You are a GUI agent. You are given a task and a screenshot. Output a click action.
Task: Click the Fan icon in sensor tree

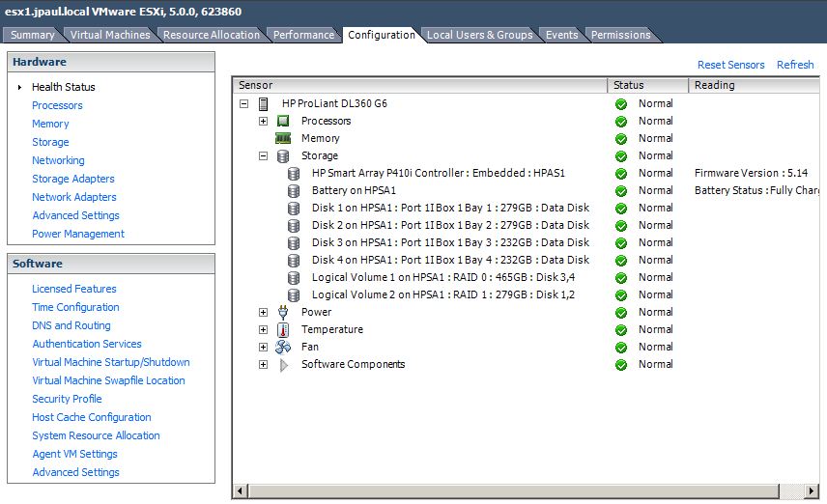pyautogui.click(x=283, y=347)
